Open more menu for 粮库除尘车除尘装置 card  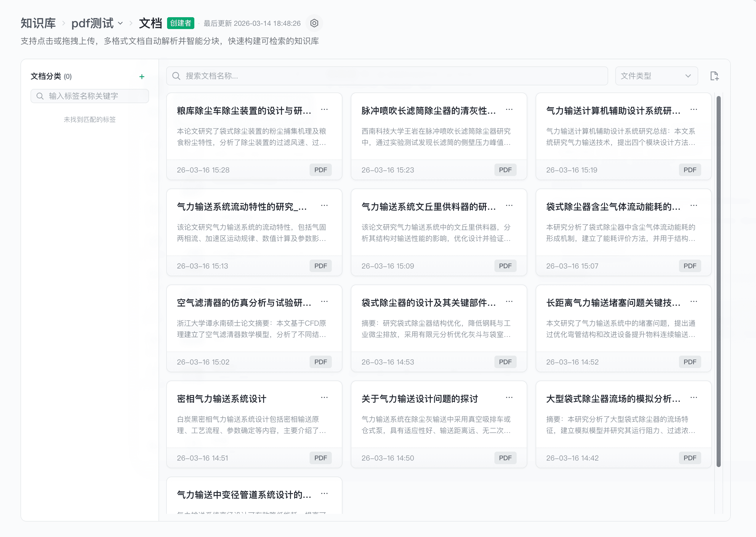324,109
